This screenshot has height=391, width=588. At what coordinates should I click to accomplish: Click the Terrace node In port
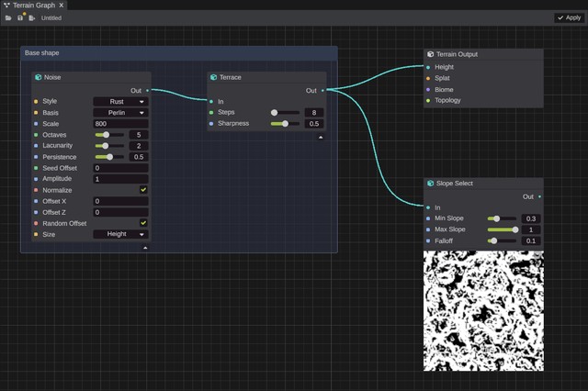211,102
